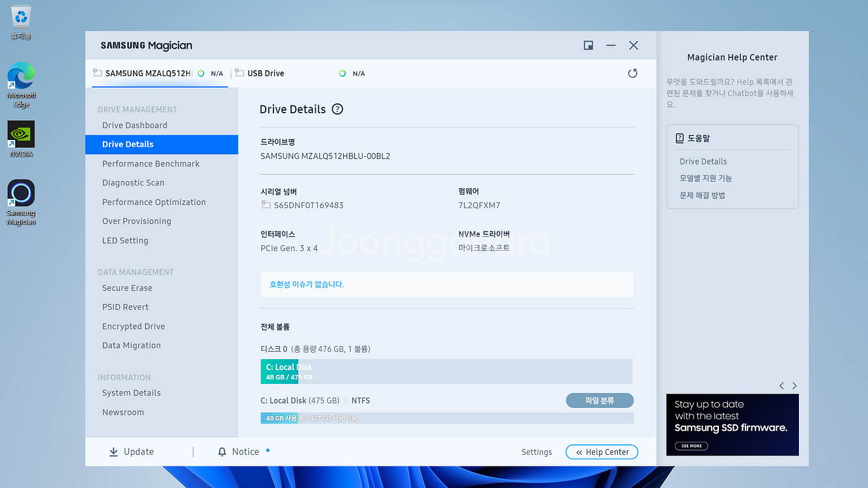Click serial number S65DNF0T169483
This screenshot has width=868, height=488.
tap(309, 206)
